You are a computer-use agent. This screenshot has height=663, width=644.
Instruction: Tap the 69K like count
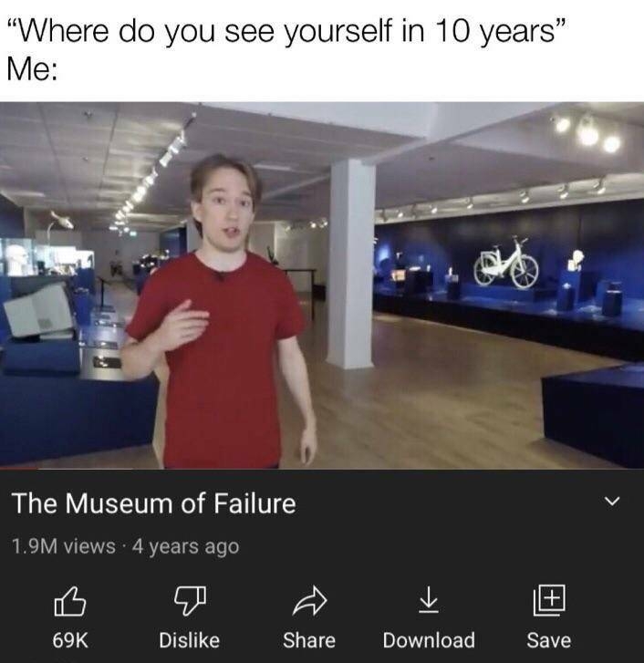tap(70, 639)
